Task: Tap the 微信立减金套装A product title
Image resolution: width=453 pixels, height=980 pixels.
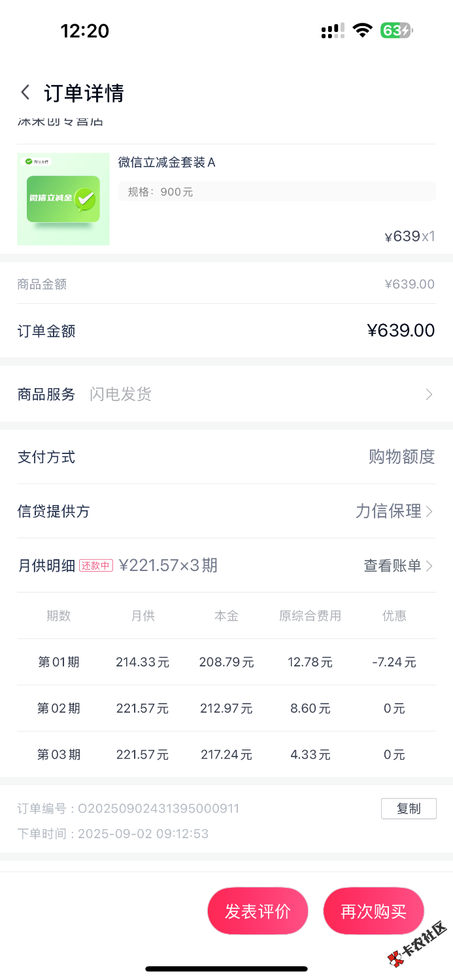Action: 167,163
